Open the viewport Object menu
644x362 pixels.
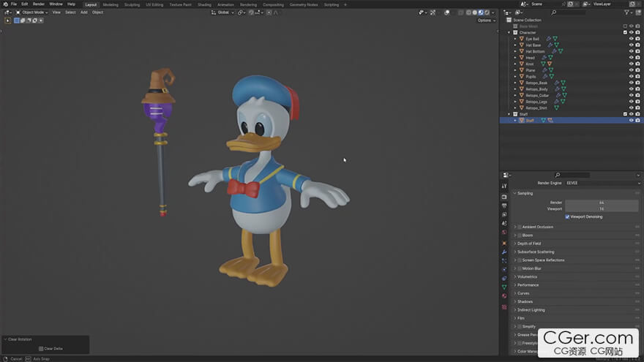pos(97,12)
